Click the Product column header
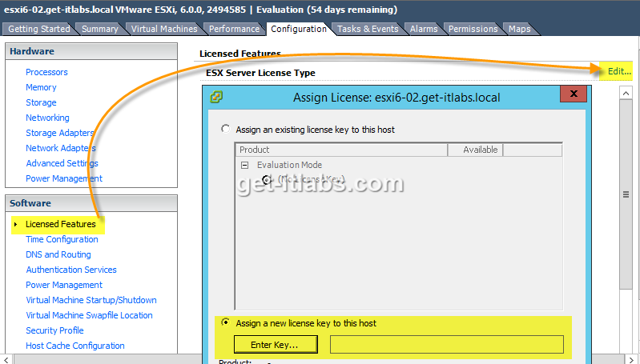This screenshot has height=364, width=640. coord(340,150)
